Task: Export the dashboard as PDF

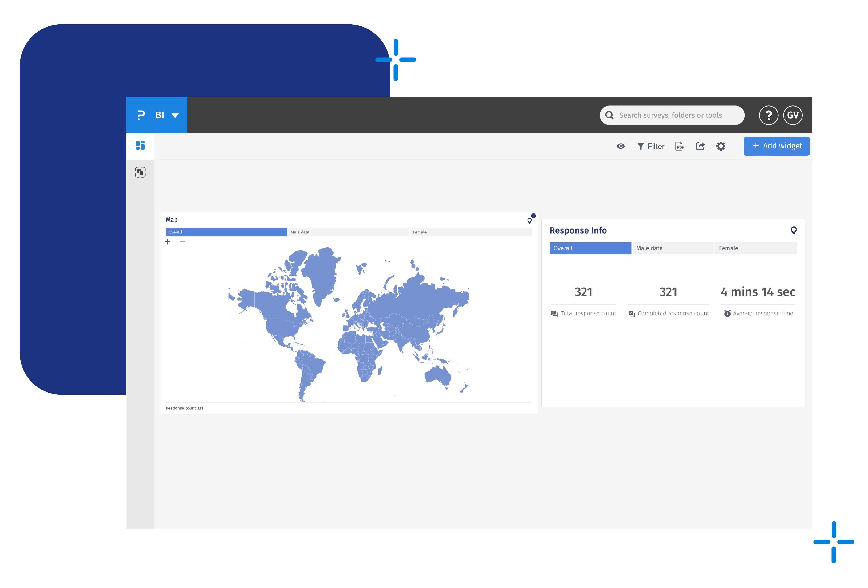Action: point(679,146)
